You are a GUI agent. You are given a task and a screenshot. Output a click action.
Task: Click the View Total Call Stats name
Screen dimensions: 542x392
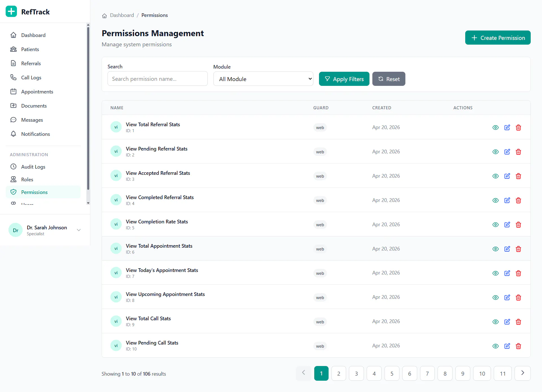coord(148,318)
